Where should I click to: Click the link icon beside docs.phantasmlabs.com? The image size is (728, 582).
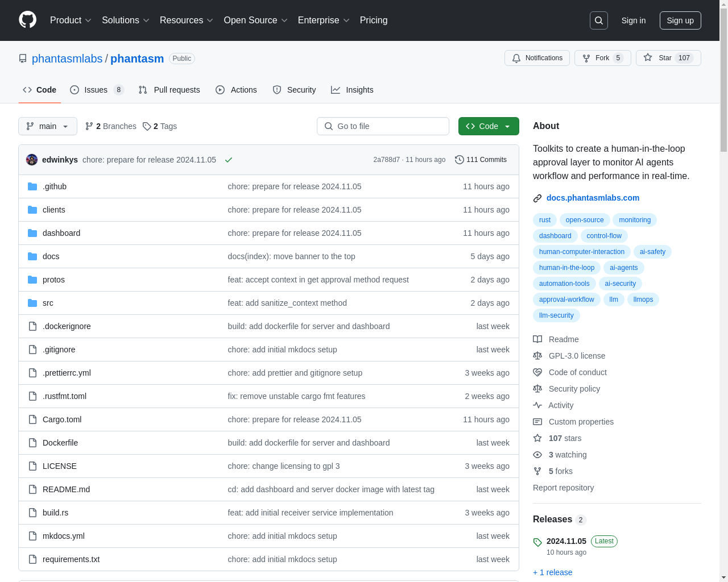[537, 198]
